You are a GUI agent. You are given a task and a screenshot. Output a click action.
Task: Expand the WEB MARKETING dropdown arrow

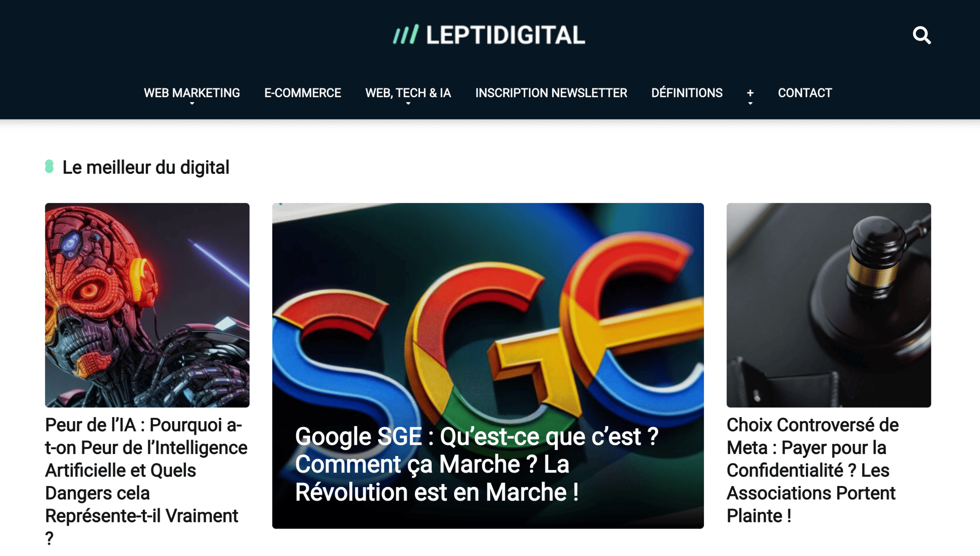tap(192, 104)
